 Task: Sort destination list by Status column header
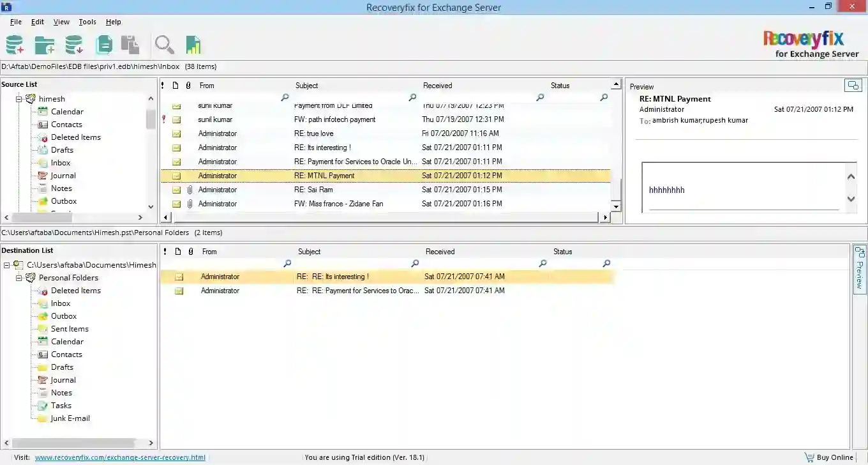[562, 252]
